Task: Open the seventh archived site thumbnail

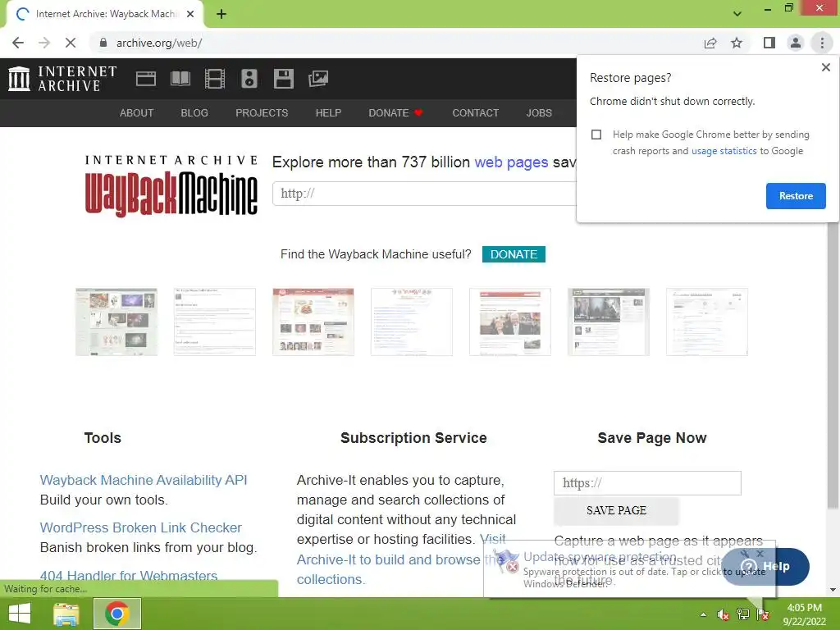Action: click(707, 322)
